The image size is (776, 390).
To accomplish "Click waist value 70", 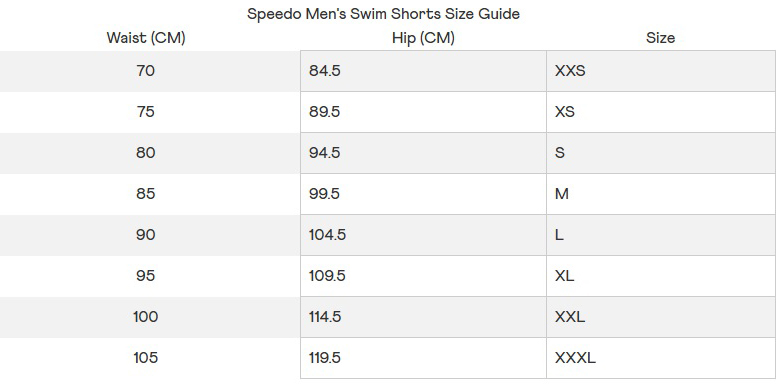I will click(146, 71).
